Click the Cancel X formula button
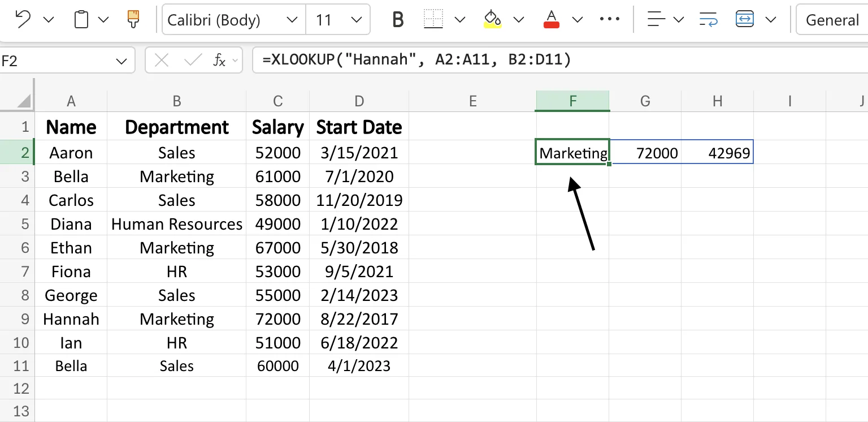868x422 pixels. [x=162, y=60]
